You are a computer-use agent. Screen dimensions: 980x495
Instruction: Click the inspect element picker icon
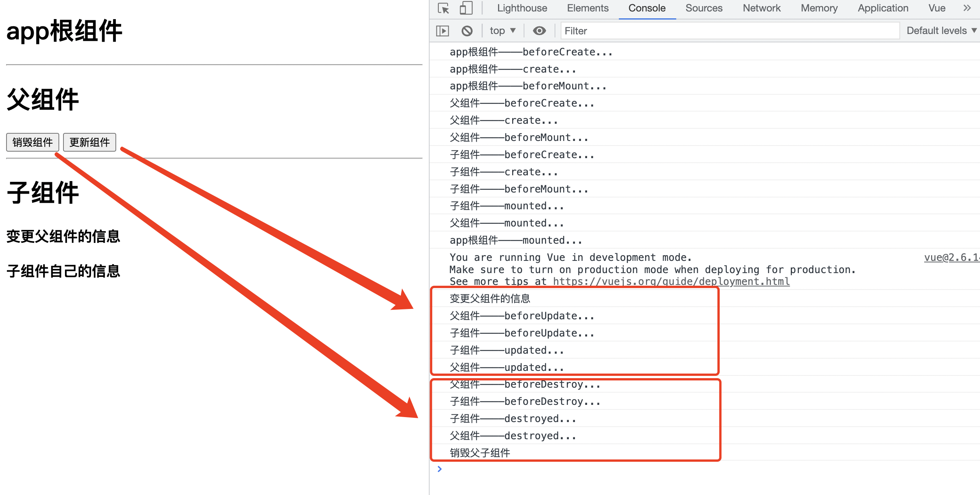(x=443, y=8)
